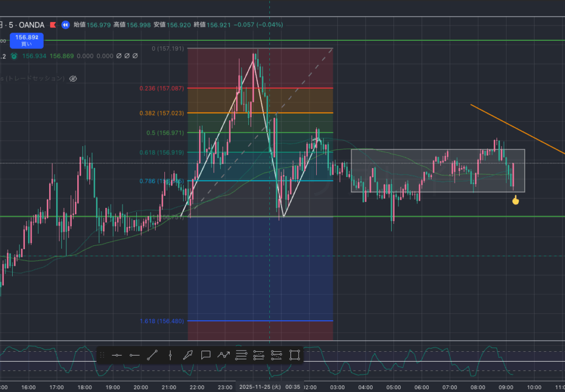565x392 pixels.
Task: Click the blue rewind replay icon
Action: pos(65,25)
